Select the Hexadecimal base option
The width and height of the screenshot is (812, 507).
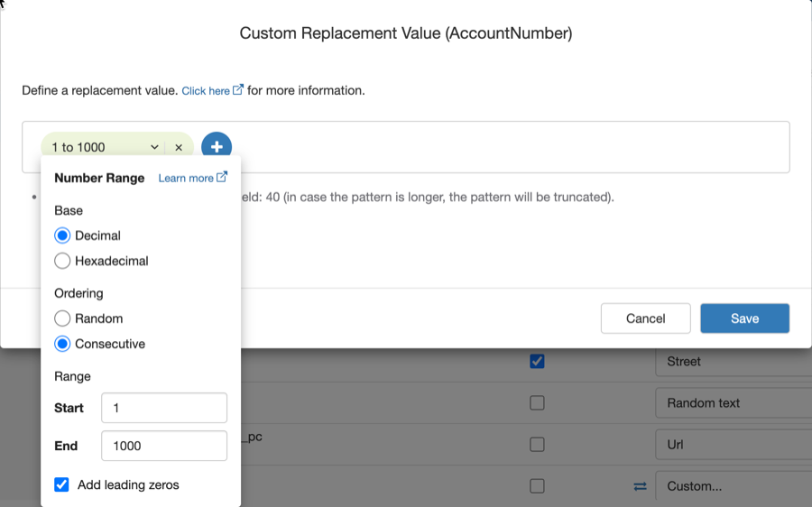62,261
